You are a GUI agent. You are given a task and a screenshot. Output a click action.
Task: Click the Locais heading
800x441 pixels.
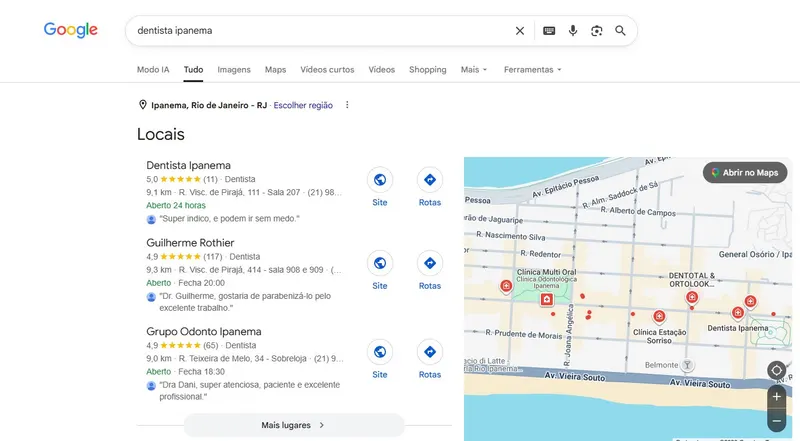pos(161,134)
